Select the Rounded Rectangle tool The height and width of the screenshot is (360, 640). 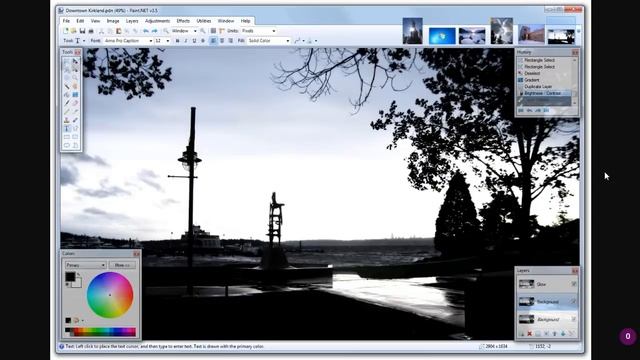click(x=76, y=137)
